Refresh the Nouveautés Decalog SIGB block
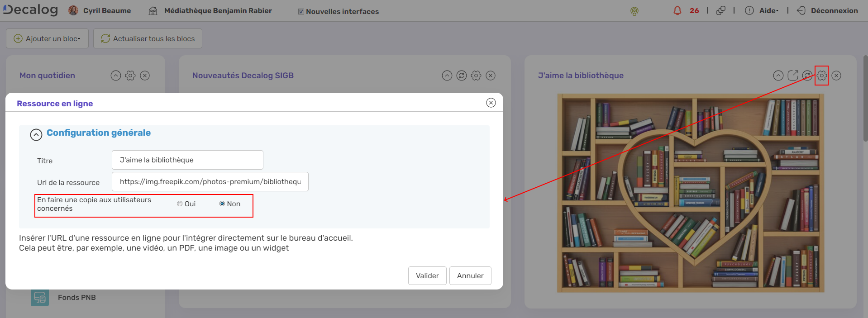This screenshot has width=868, height=318. click(461, 76)
